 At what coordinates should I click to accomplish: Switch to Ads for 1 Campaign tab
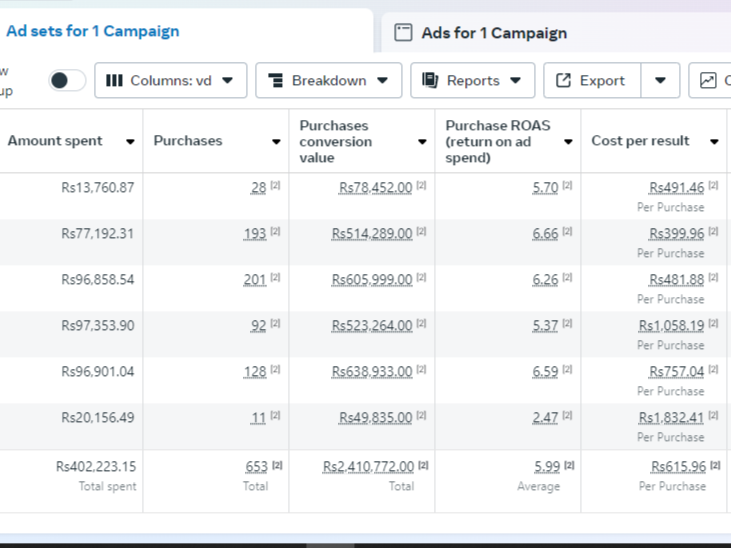(x=493, y=33)
